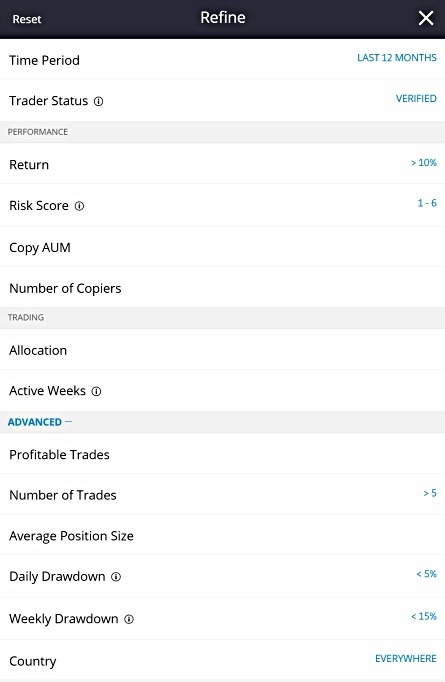
Task: Click the Risk Score info icon
Action: (79, 206)
